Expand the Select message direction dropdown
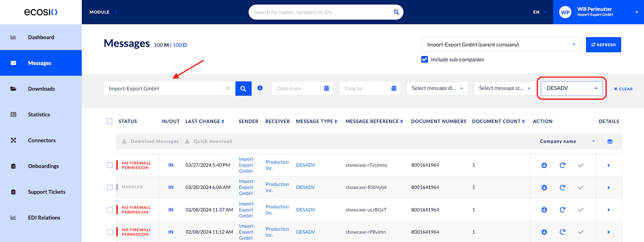 tap(437, 88)
